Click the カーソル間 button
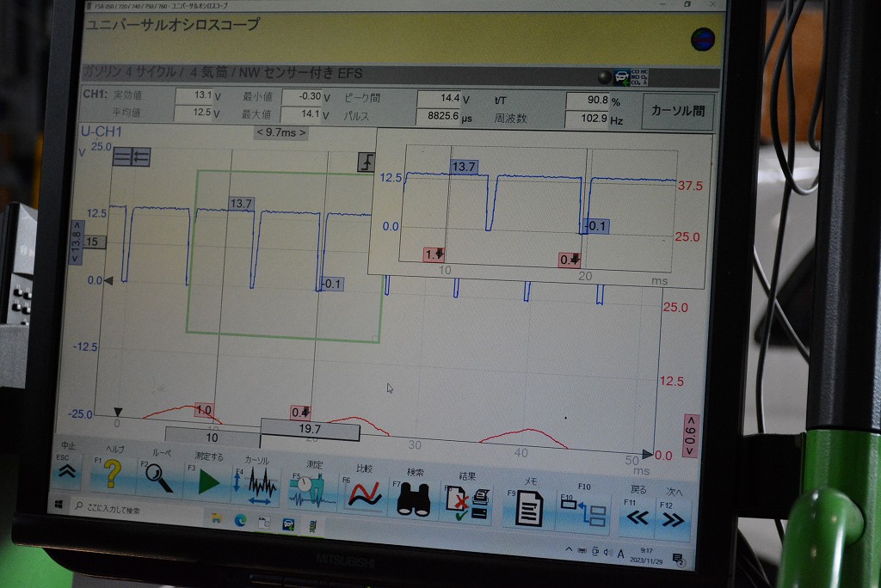The width and height of the screenshot is (881, 588). pyautogui.click(x=678, y=111)
